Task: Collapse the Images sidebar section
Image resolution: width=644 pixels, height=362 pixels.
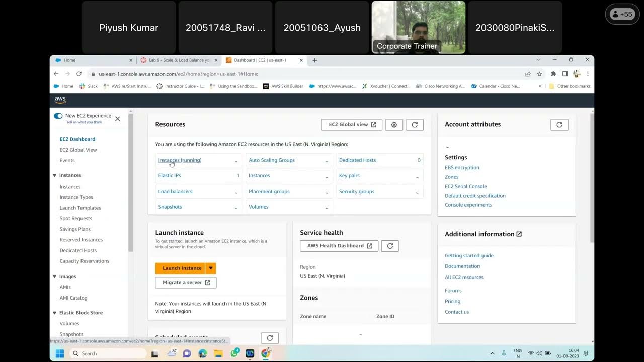Action: pos(54,277)
